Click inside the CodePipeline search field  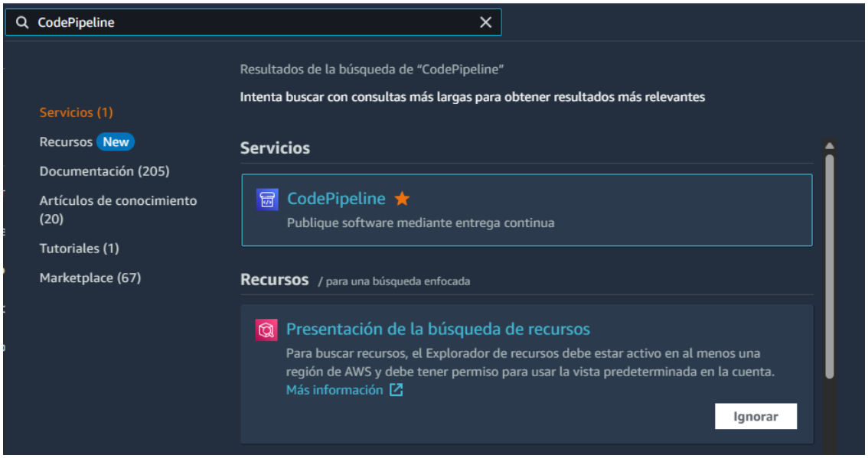point(253,23)
